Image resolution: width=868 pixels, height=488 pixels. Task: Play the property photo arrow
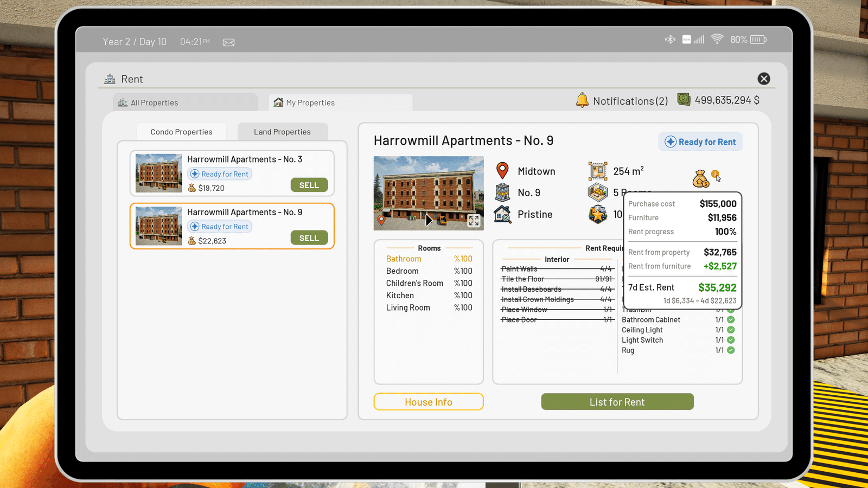[429, 220]
